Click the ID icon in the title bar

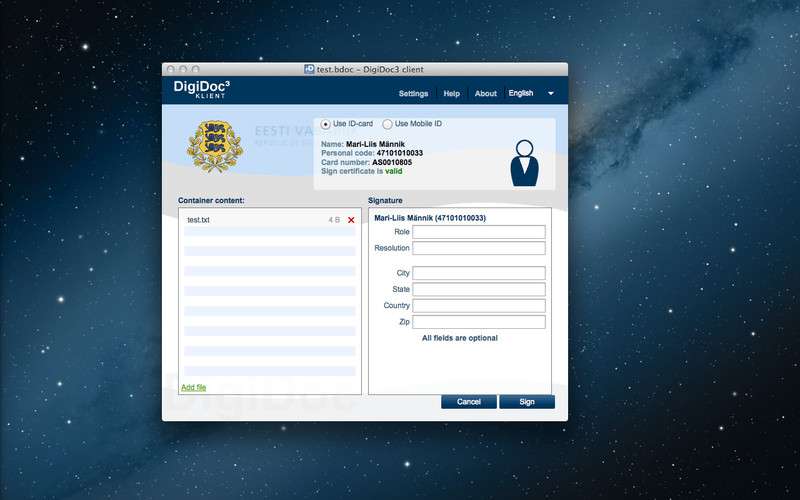[x=309, y=69]
